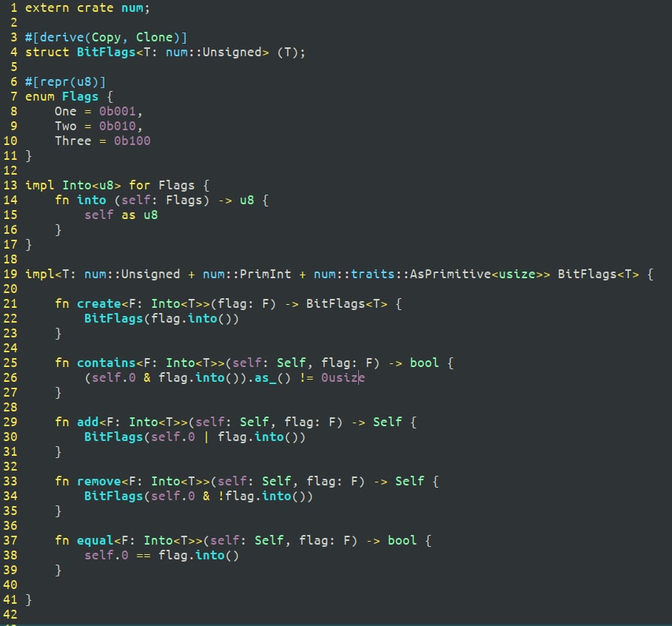Screen dimensions: 672x626
Task: Click 'num::Unsigned' in the struct line
Action: pos(214,53)
